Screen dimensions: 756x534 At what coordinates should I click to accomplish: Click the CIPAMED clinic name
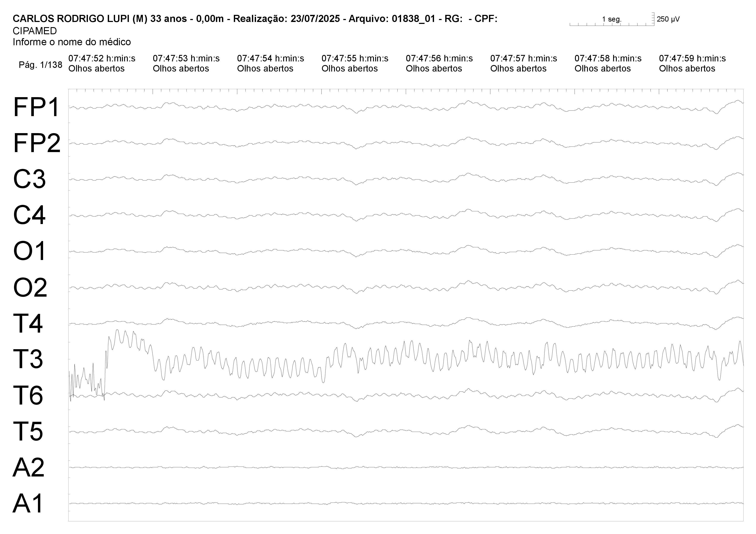[35, 31]
